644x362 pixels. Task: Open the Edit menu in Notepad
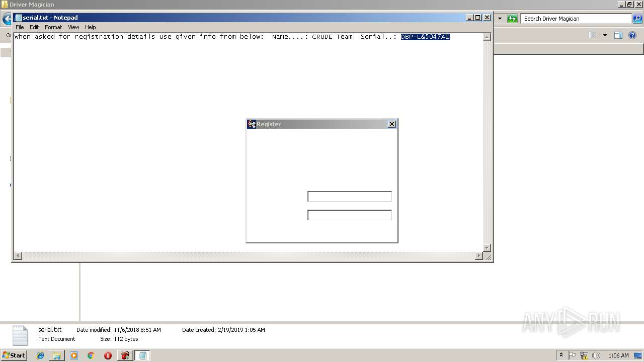click(34, 27)
